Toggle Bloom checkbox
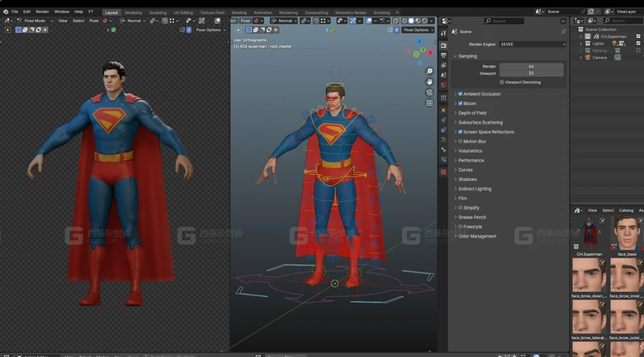The height and width of the screenshot is (357, 644). tap(460, 104)
